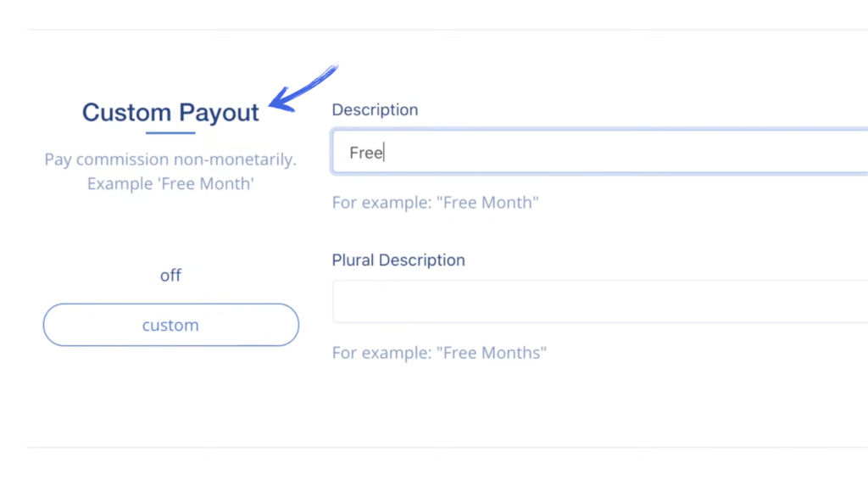Image resolution: width=868 pixels, height=486 pixels.
Task: Click the right side of the Description field
Action: pos(775,152)
